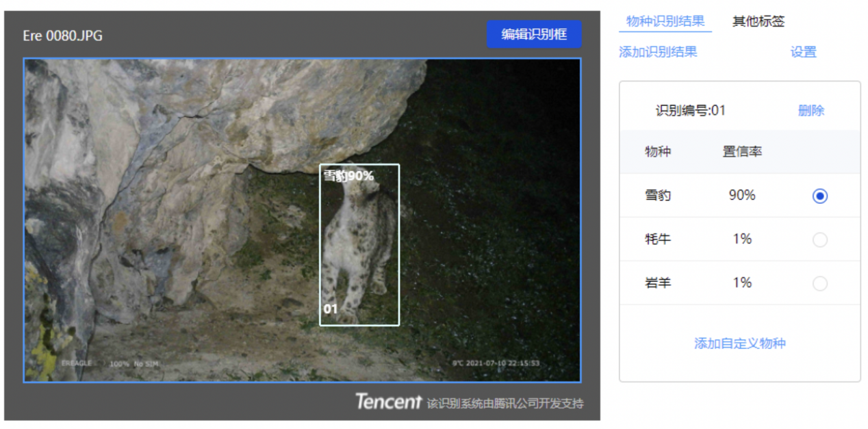868x429 pixels.
Task: Select the 雪豹 radio button
Action: pyautogui.click(x=819, y=196)
